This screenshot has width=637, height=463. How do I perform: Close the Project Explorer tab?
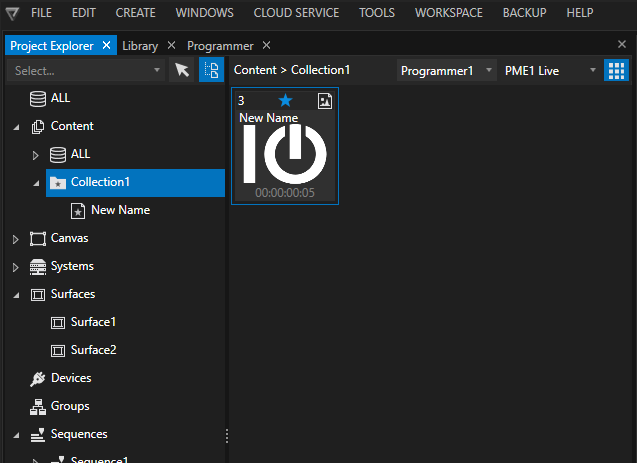click(106, 45)
